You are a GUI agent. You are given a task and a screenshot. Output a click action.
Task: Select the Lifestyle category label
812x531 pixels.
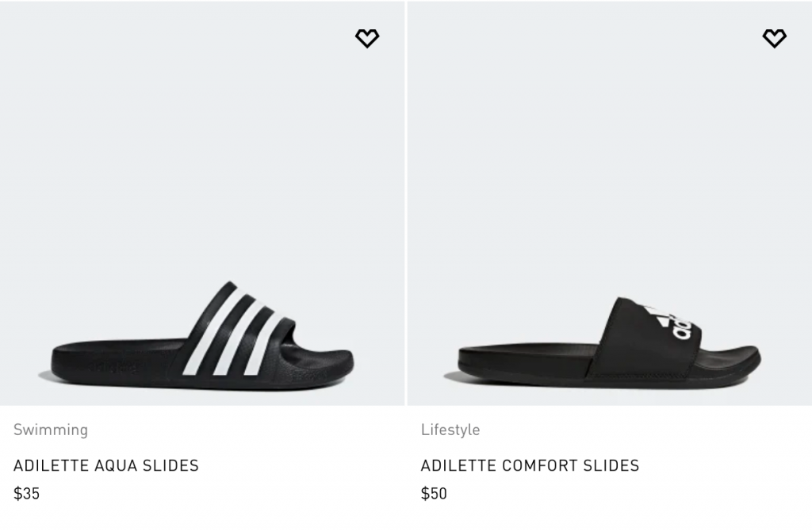450,430
